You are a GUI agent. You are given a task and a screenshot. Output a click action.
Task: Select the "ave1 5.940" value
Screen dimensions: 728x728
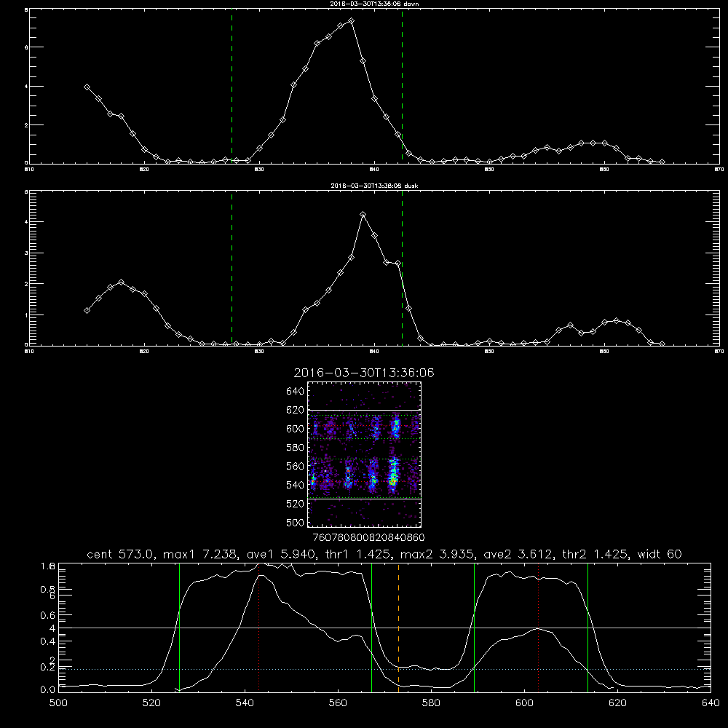tap(282, 554)
